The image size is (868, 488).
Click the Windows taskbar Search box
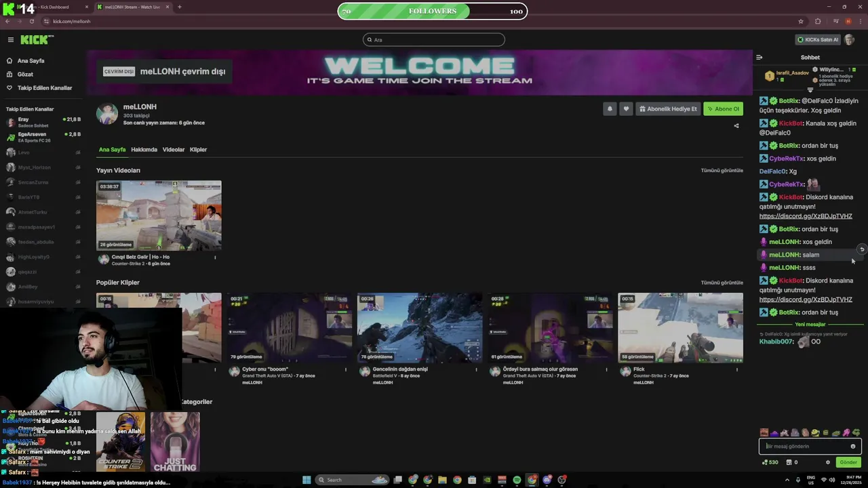pyautogui.click(x=351, y=480)
